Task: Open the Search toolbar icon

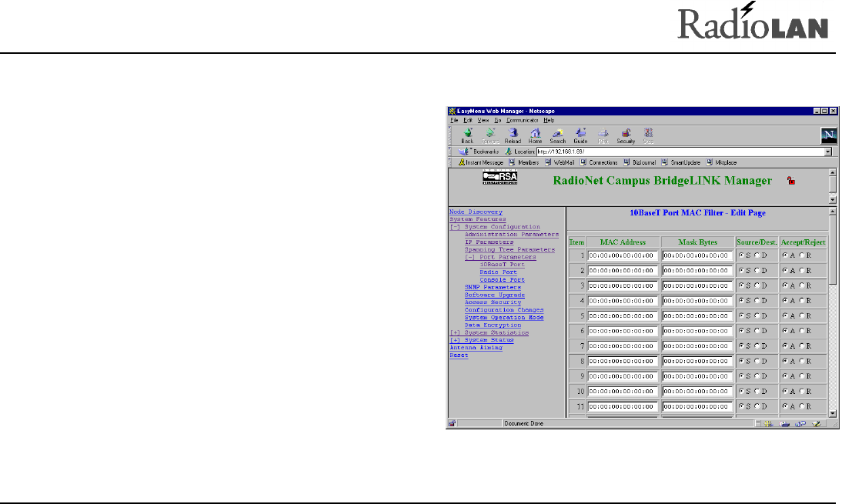Action: pos(557,134)
